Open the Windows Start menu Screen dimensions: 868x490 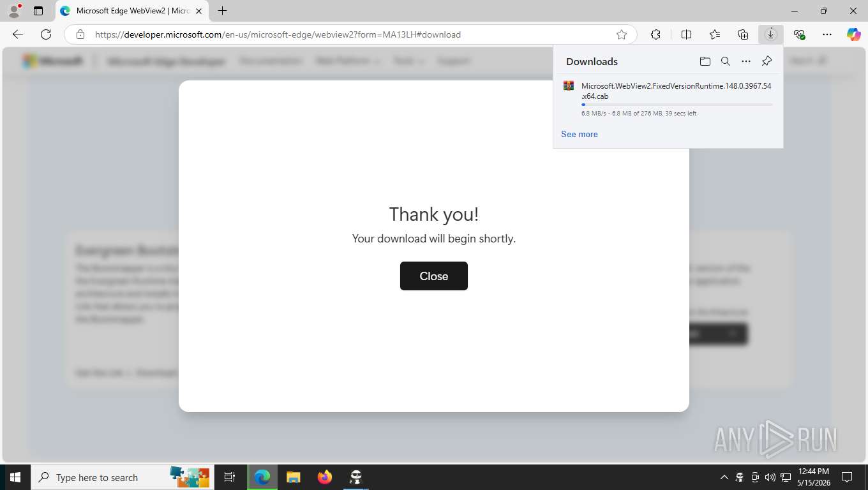[x=15, y=477]
